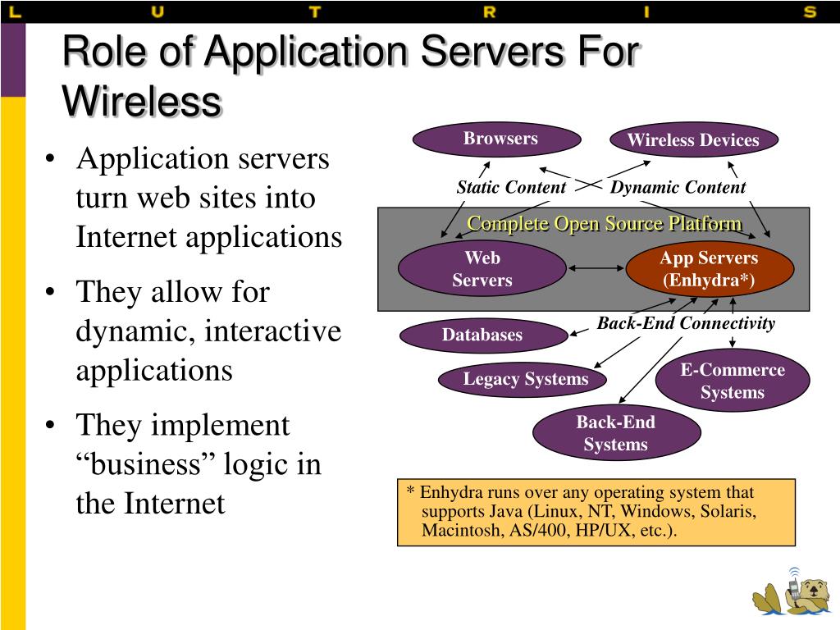840x630 pixels.
Task: Select the Legacy Systems ellipse
Action: click(x=523, y=379)
